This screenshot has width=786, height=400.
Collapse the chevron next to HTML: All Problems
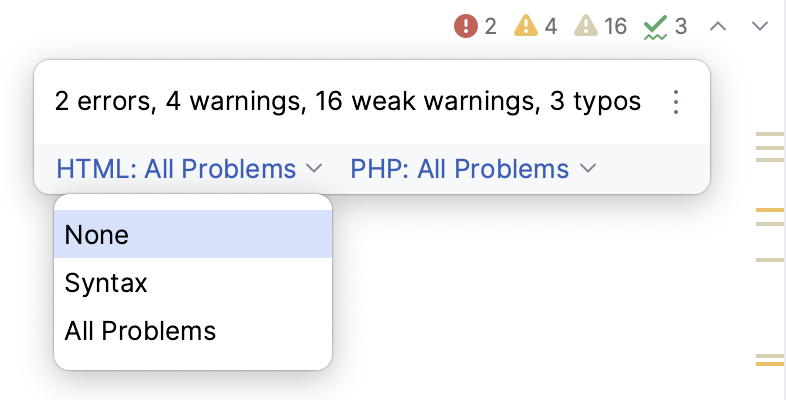[314, 169]
